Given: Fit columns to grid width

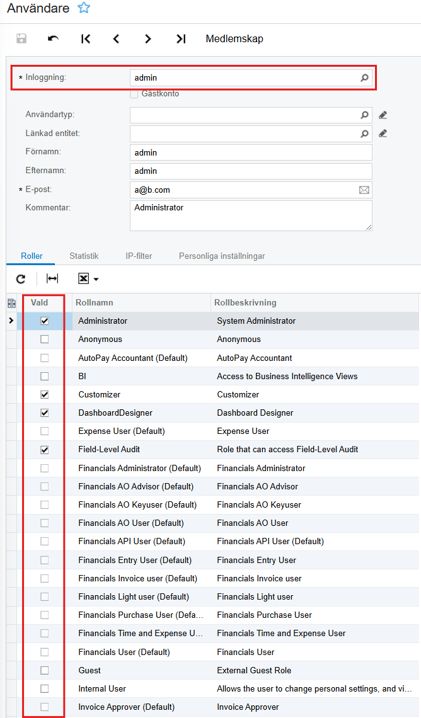Looking at the screenshot, I should pos(52,278).
